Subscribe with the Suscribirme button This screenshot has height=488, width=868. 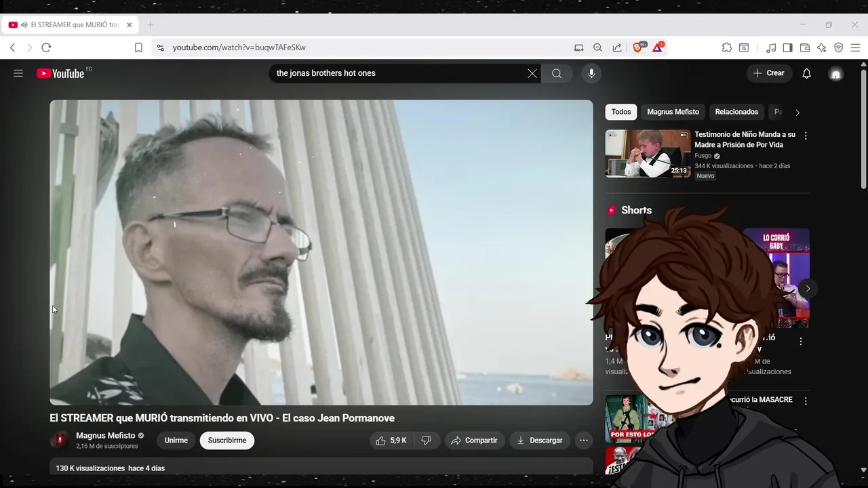click(227, 441)
